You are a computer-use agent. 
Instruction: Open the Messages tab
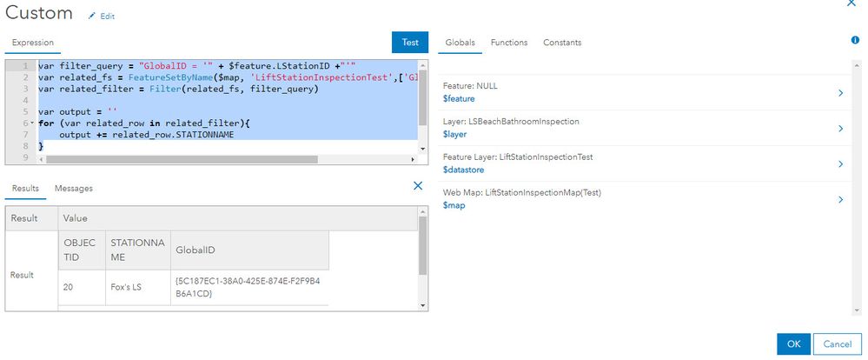click(74, 188)
